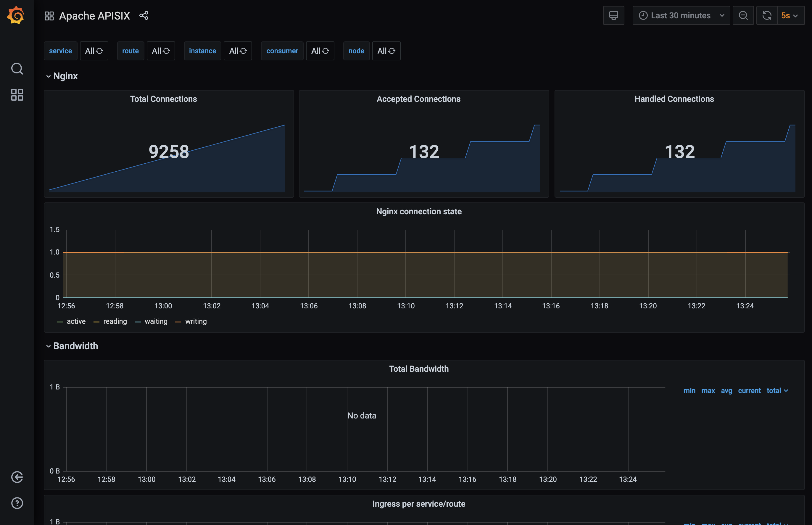Open the route variable All dropdown

pos(161,51)
